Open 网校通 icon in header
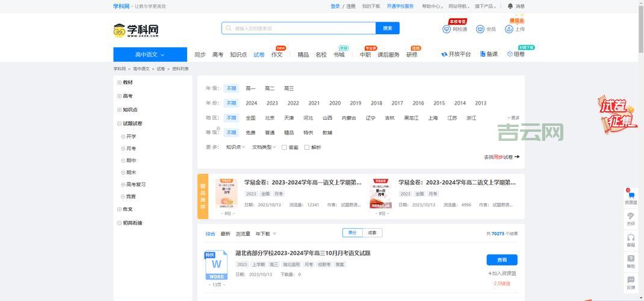This screenshot has width=644, height=301. coord(447,29)
